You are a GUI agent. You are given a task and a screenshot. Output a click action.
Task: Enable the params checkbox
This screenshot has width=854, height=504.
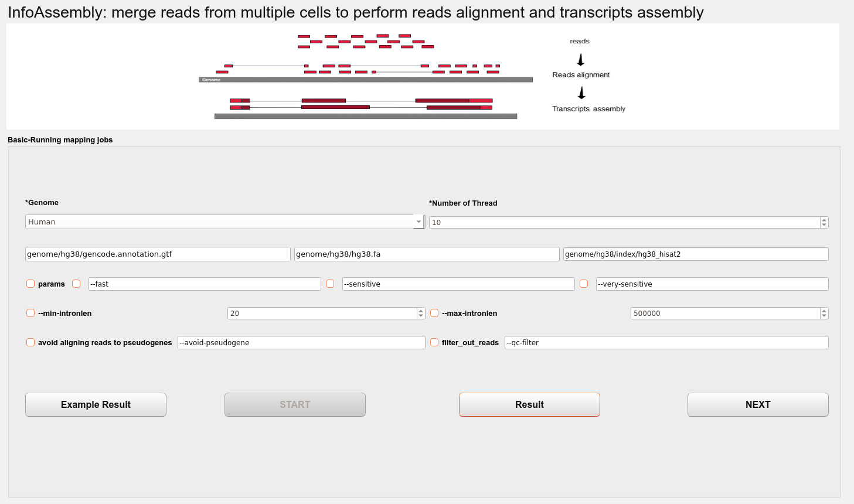click(30, 284)
